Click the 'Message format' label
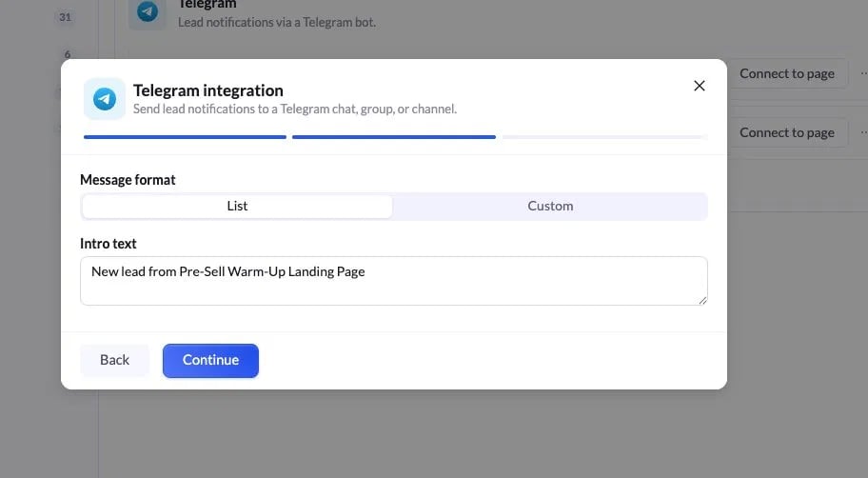 coord(128,180)
